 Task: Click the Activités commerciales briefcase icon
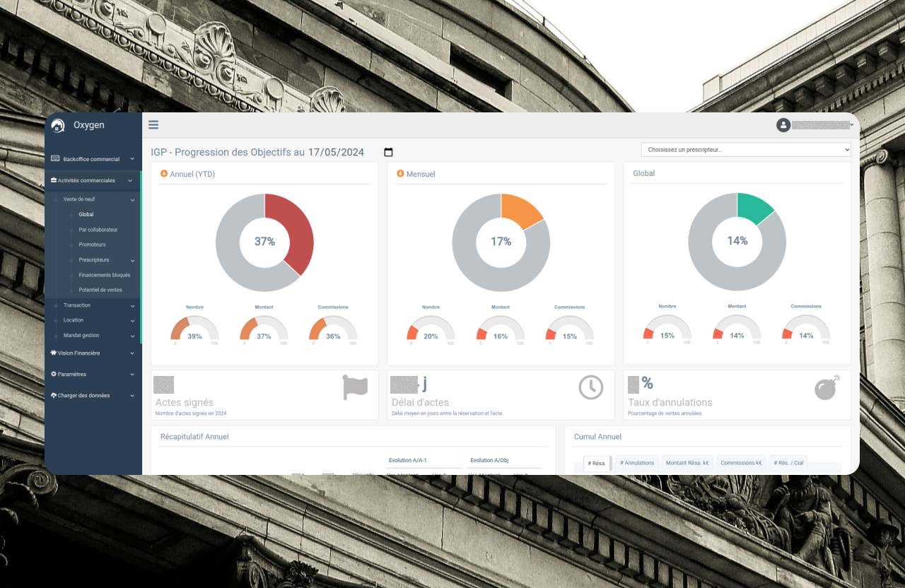point(54,180)
